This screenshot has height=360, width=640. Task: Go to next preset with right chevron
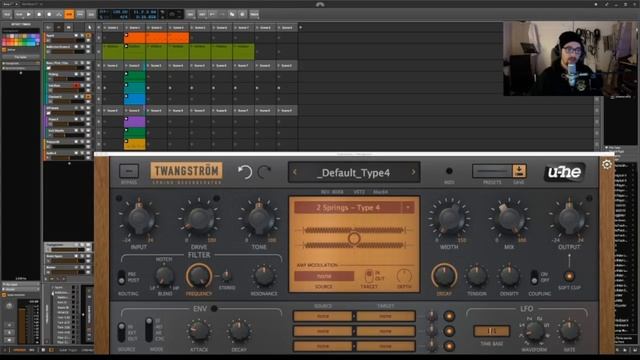pos(413,173)
